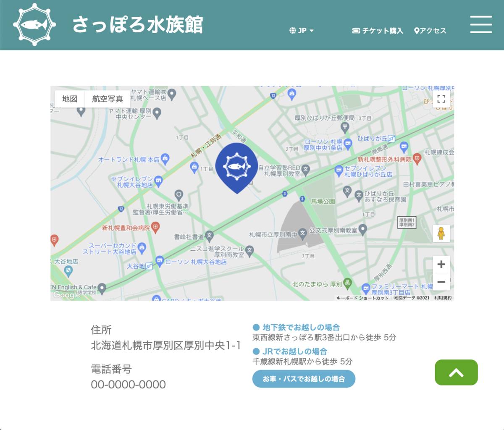Open the JP language dropdown
Viewport: 504px width, 430px height.
coord(302,30)
